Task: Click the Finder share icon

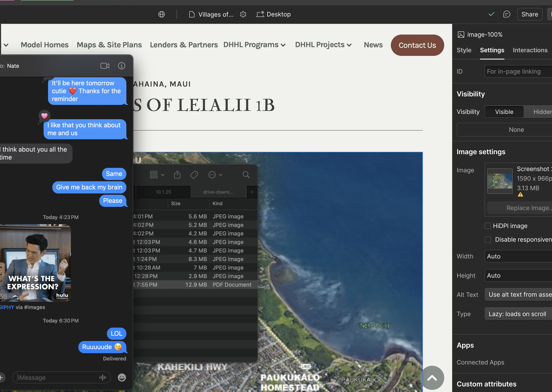Action: 177,174
